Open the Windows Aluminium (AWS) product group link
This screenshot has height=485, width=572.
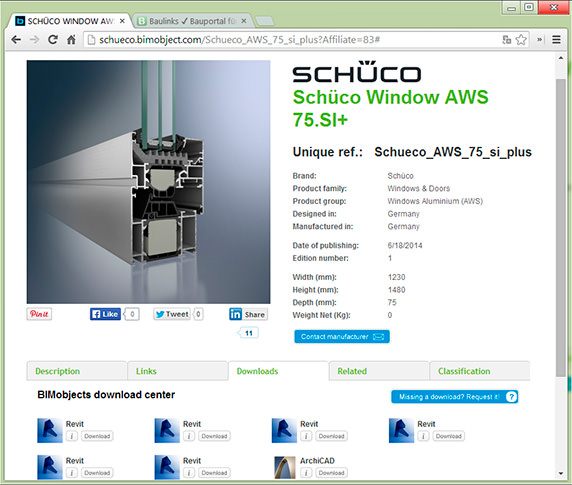coord(435,201)
